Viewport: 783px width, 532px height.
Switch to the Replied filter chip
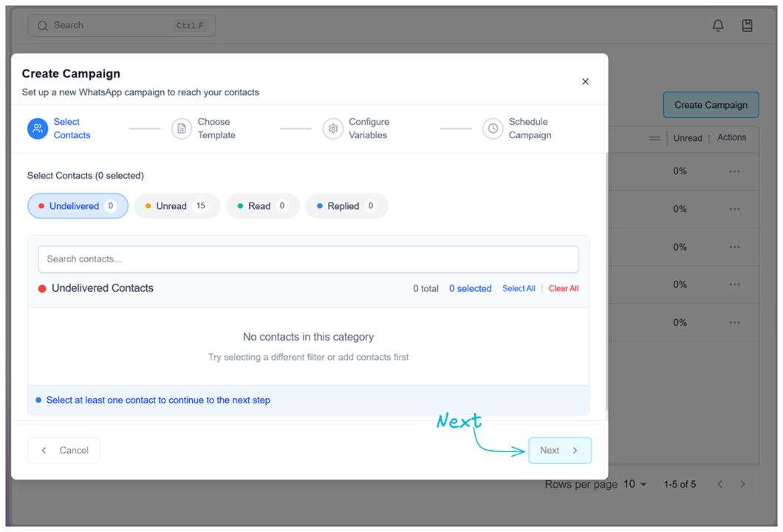tap(346, 205)
